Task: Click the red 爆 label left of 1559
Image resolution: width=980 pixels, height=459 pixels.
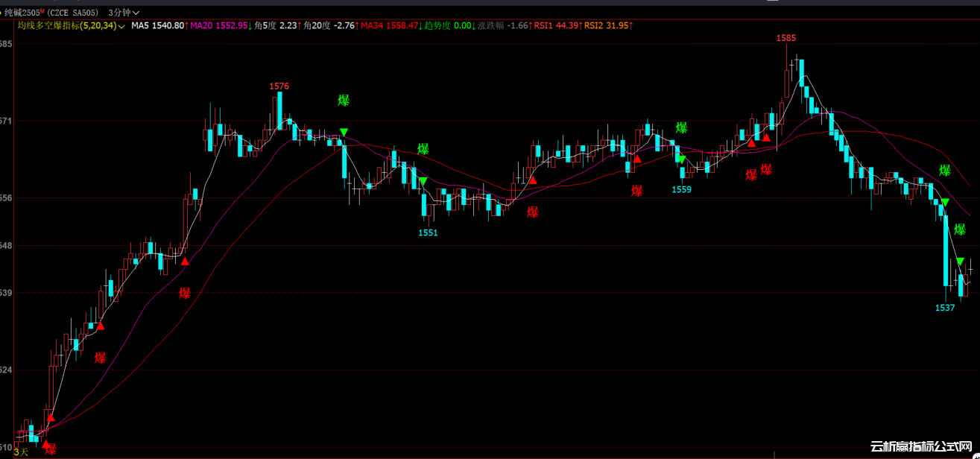Action: (637, 190)
